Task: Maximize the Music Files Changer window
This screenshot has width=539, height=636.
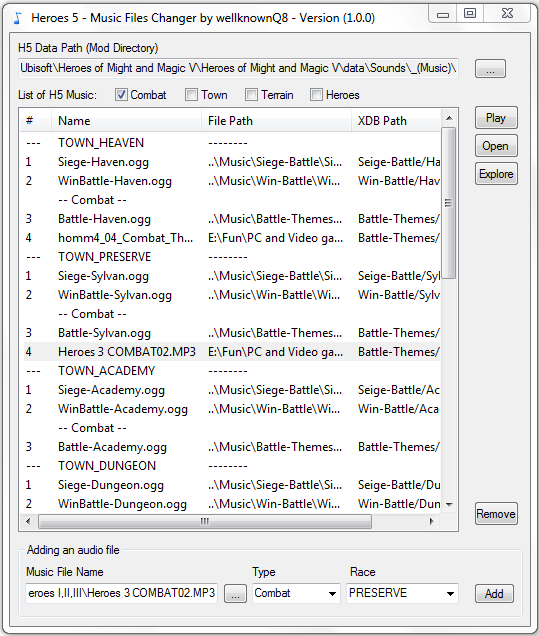Action: [470, 13]
